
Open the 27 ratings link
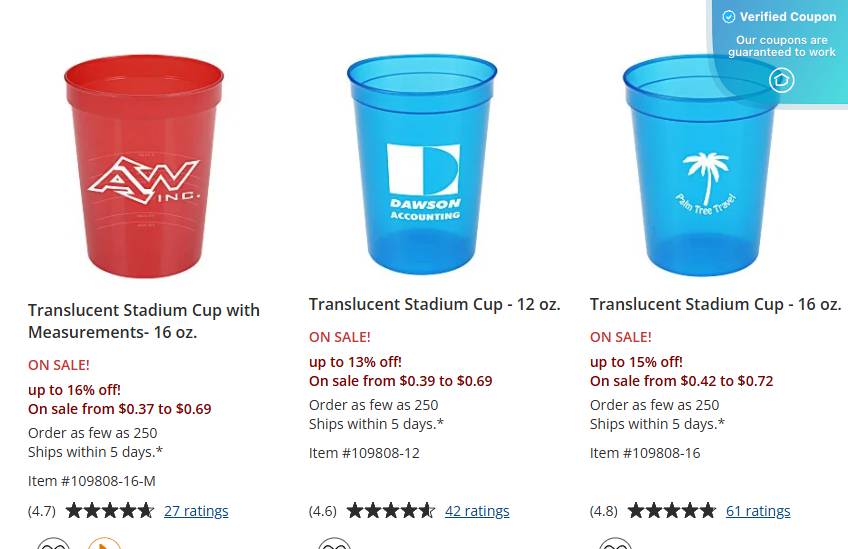click(x=196, y=511)
